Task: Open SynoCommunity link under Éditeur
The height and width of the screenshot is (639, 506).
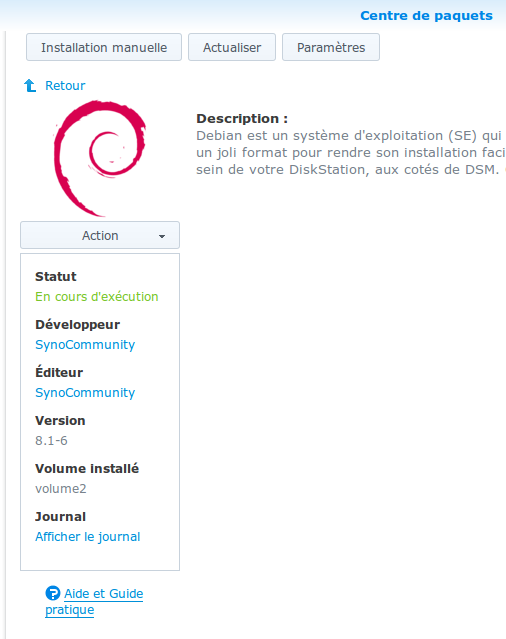Action: tap(85, 393)
